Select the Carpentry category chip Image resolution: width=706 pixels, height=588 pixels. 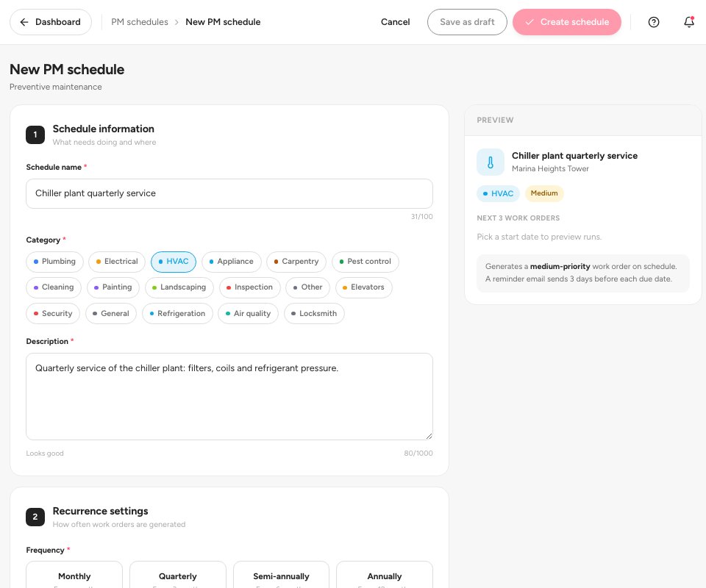point(296,262)
